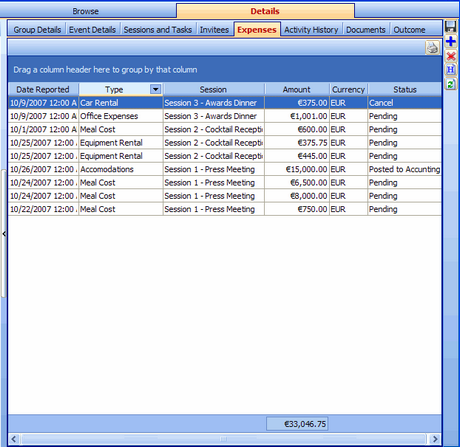Open the Event Details tab
460x447 pixels.
pyautogui.click(x=92, y=30)
